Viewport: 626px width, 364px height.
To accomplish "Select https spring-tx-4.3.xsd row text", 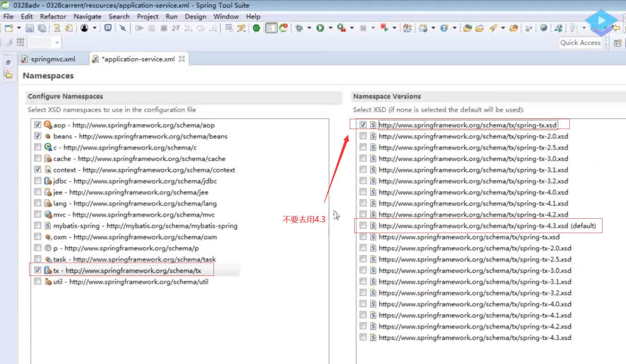I will [x=475, y=338].
